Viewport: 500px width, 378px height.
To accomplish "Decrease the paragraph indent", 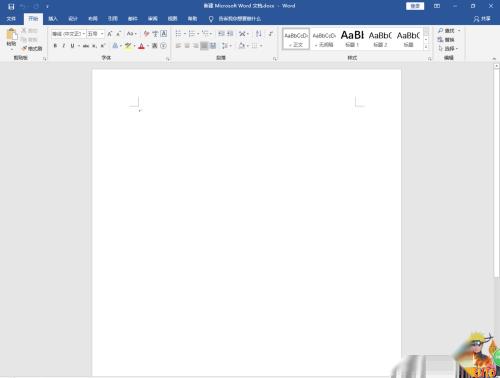I will pyautogui.click(x=221, y=34).
